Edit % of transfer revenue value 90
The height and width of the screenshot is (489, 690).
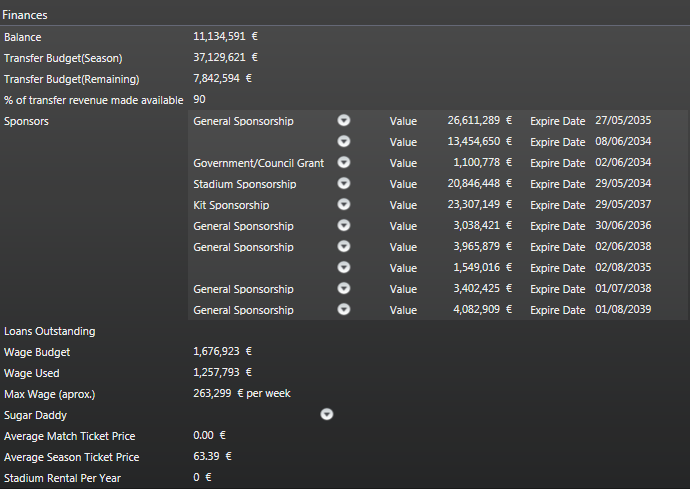pyautogui.click(x=199, y=99)
